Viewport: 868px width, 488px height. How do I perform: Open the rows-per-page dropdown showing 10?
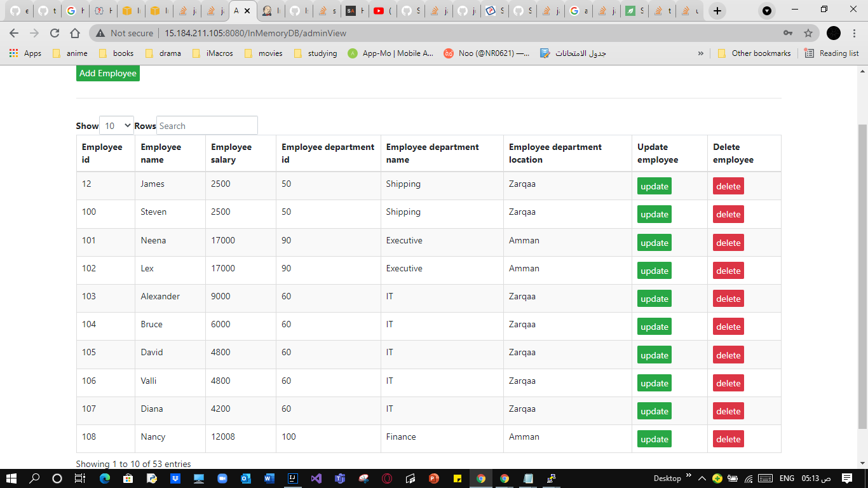116,125
